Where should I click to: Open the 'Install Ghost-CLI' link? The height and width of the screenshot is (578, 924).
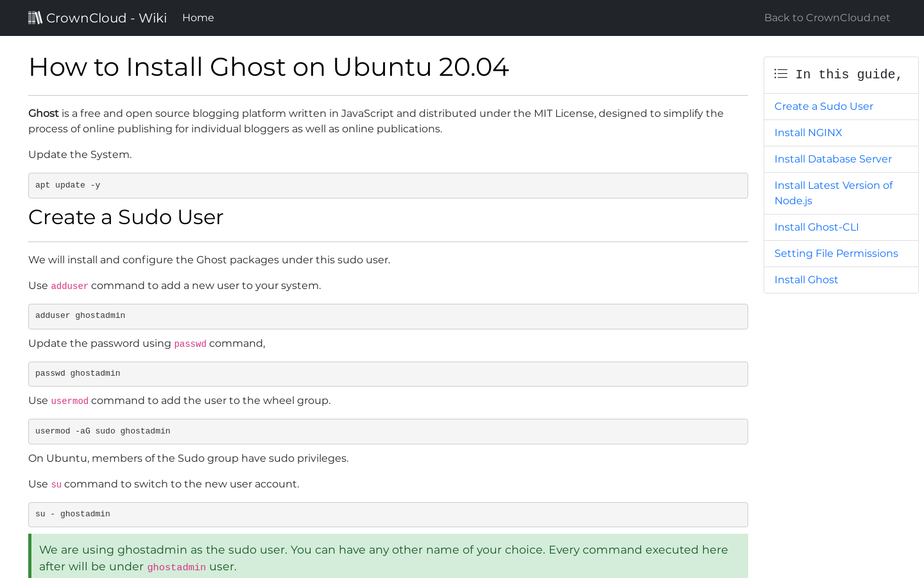pos(816,227)
